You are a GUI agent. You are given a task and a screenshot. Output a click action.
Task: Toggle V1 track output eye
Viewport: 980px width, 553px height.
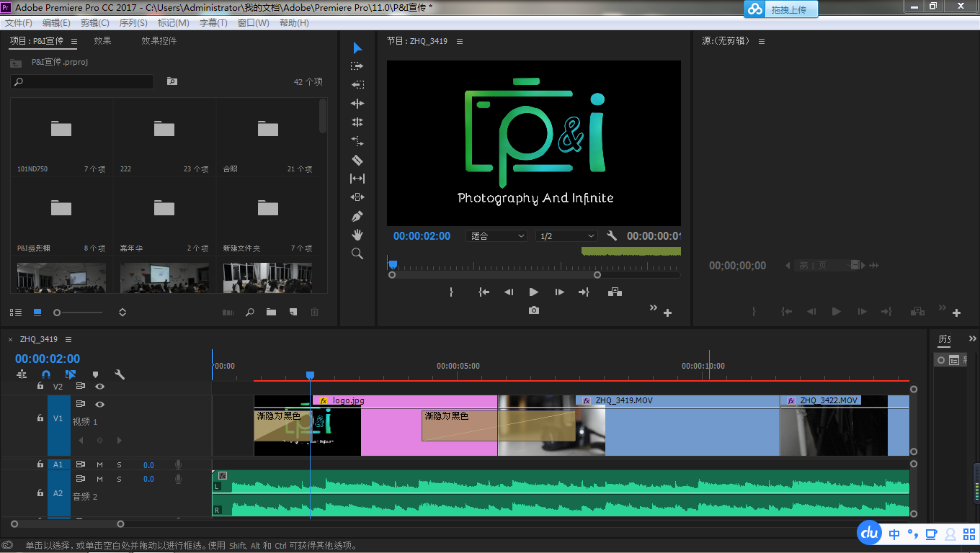tap(100, 405)
